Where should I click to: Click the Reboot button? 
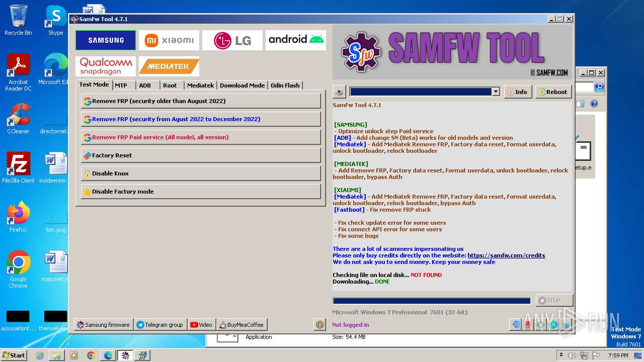(x=553, y=92)
